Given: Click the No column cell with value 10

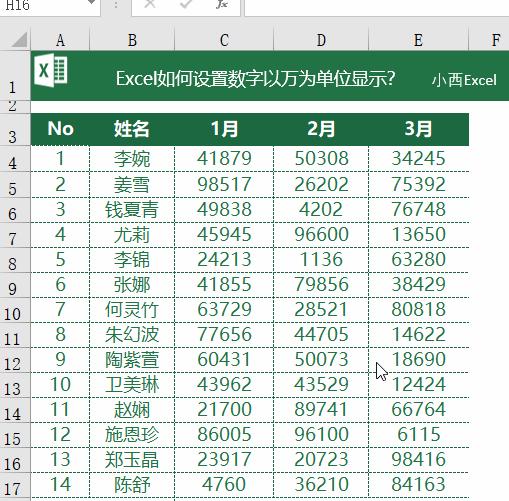Looking at the screenshot, I should [60, 385].
